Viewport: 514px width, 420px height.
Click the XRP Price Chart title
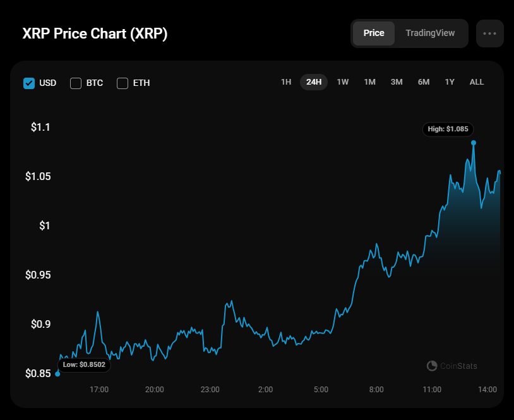click(95, 34)
